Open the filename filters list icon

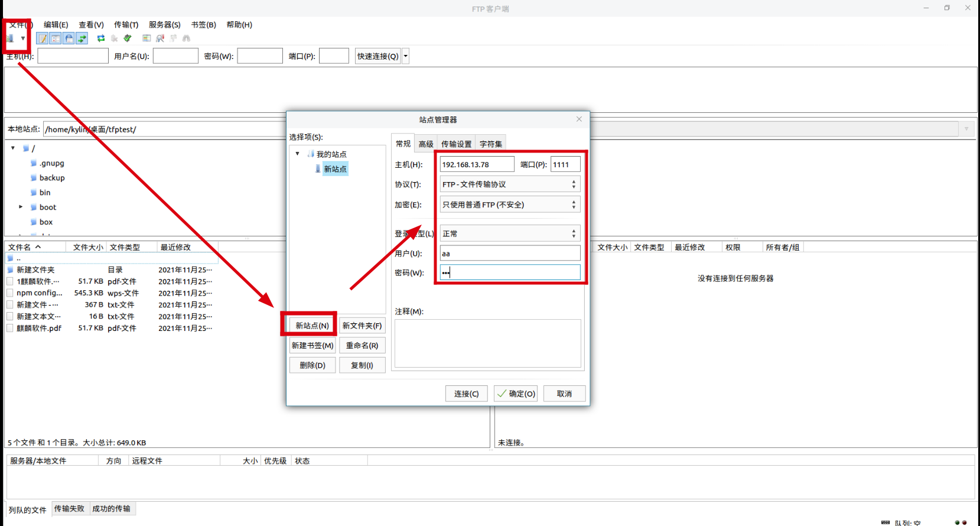pos(146,38)
